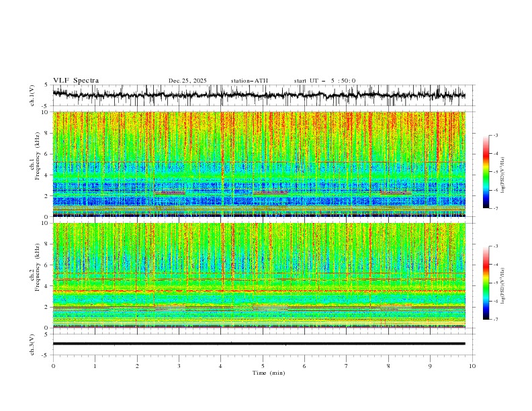The image size is (532, 411).
Task: Click the time axis tick label "4"
Action: [x=220, y=366]
